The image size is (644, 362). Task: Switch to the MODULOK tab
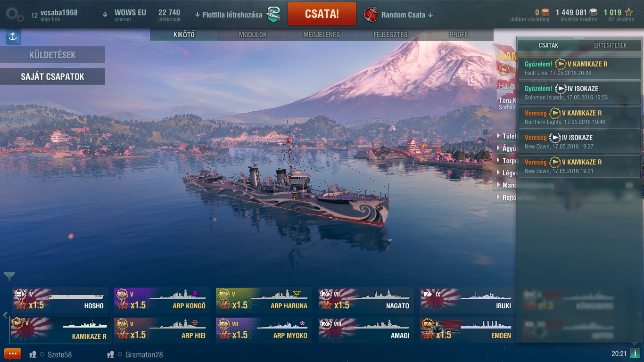pyautogui.click(x=253, y=35)
